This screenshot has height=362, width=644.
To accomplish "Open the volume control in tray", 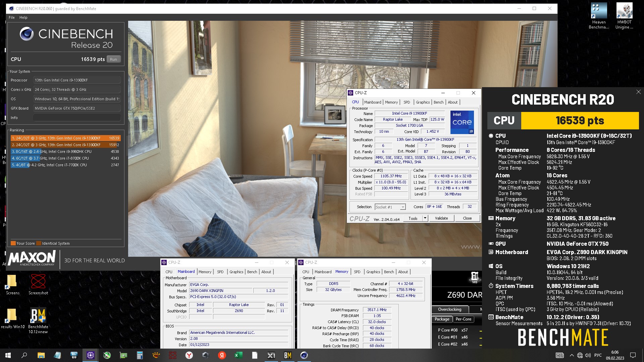I will pyautogui.click(x=588, y=355).
